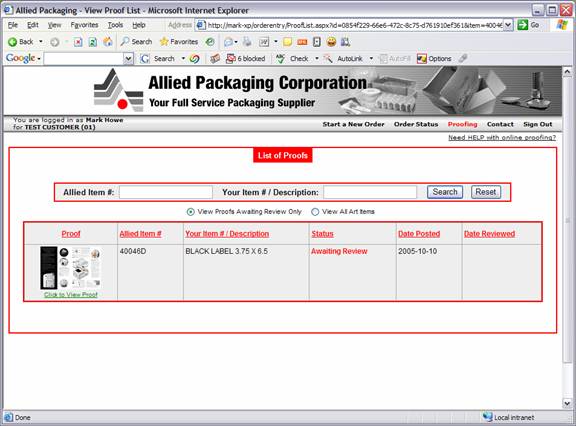Open the Contact nav link

(x=500, y=124)
